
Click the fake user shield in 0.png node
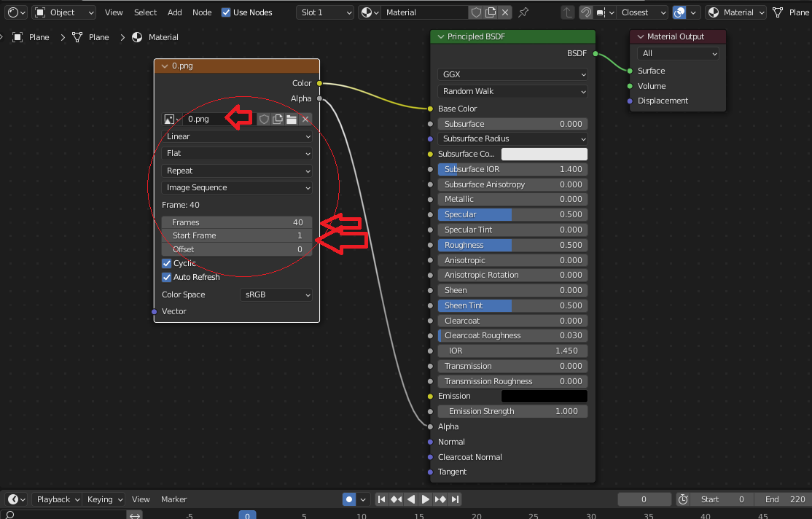click(x=264, y=119)
